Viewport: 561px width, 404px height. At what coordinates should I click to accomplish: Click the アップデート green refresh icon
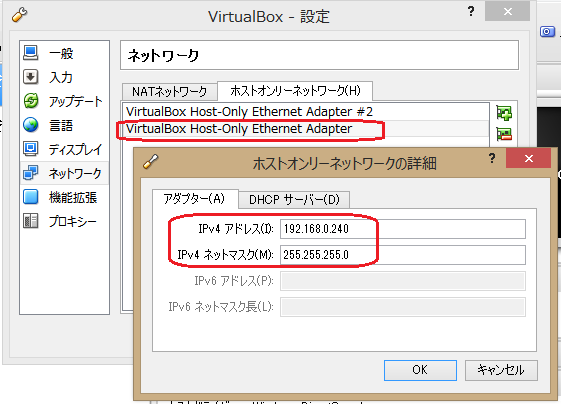[30, 101]
